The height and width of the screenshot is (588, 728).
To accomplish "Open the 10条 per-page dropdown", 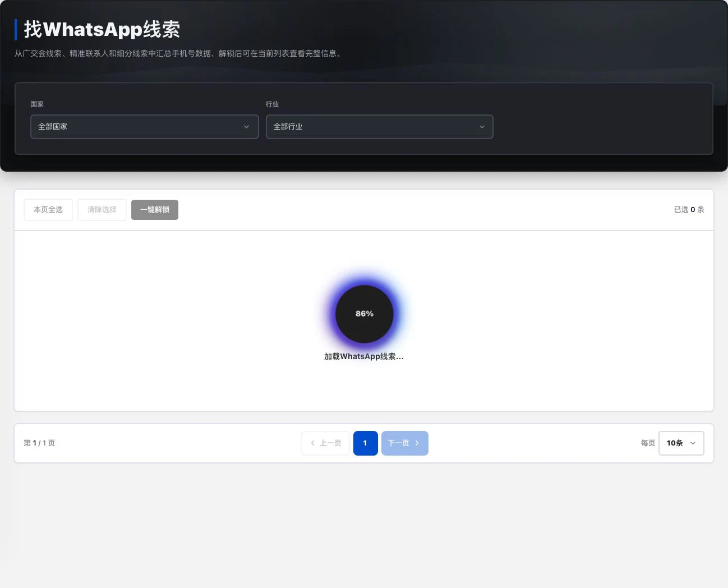I will pos(681,443).
